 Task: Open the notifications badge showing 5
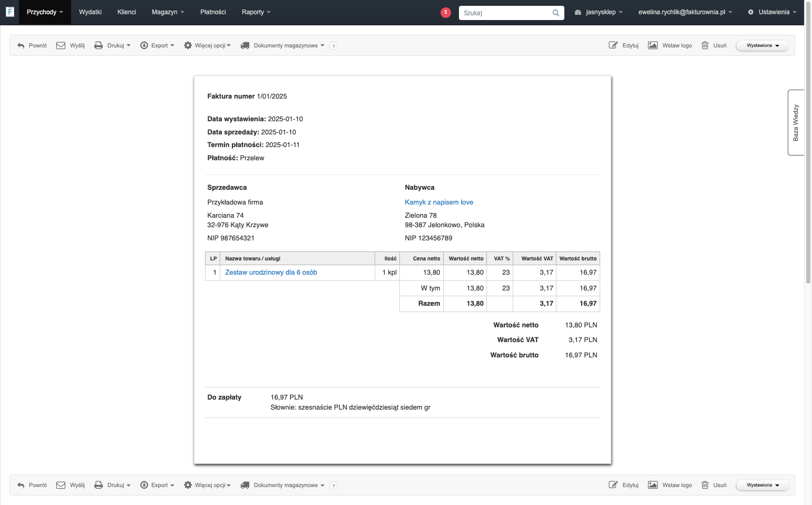[446, 12]
